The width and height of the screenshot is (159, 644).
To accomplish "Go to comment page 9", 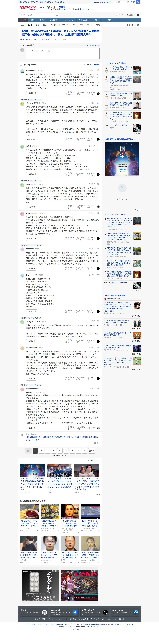I will coord(85,451).
